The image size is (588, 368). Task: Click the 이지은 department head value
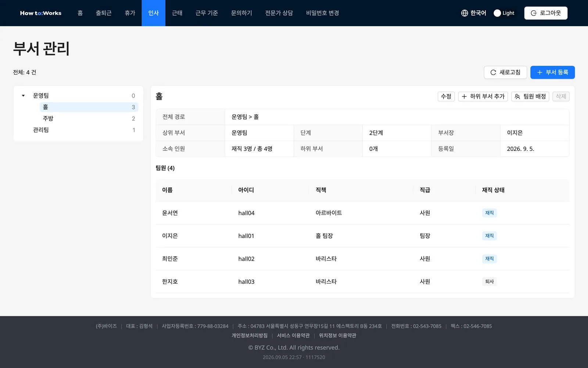click(x=514, y=133)
